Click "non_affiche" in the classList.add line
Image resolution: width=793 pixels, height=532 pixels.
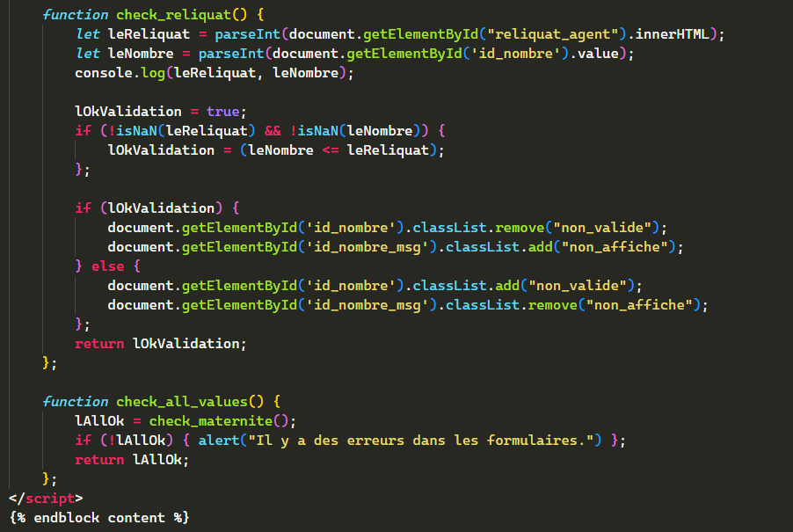coord(615,247)
